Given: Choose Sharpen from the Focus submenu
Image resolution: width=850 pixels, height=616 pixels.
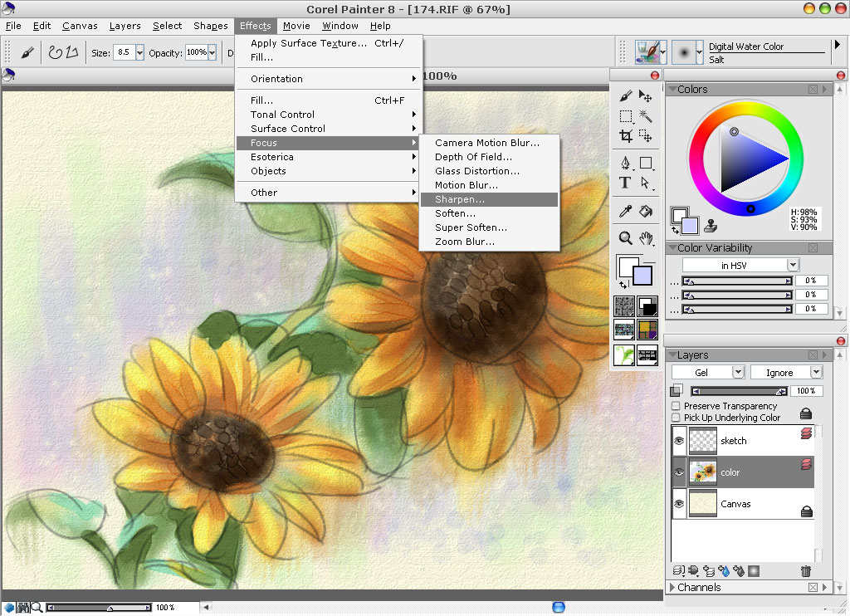Looking at the screenshot, I should [489, 199].
